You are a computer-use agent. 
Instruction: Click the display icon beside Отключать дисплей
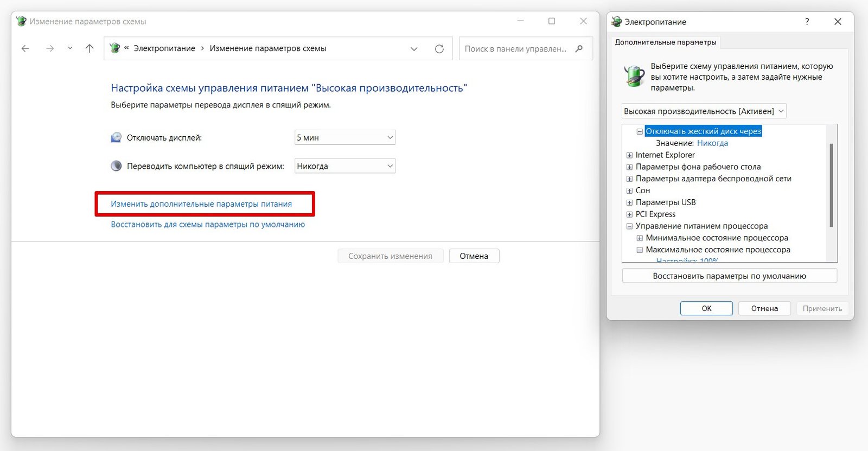point(116,137)
